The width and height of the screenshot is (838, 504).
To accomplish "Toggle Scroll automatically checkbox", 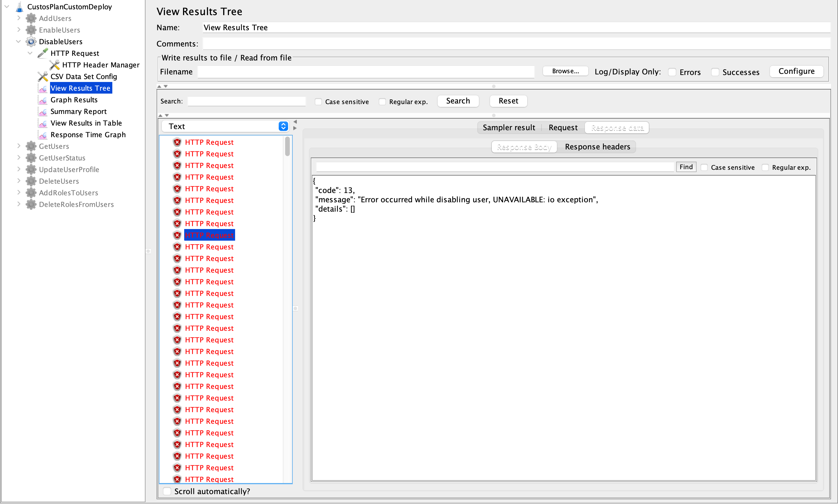I will tap(167, 491).
